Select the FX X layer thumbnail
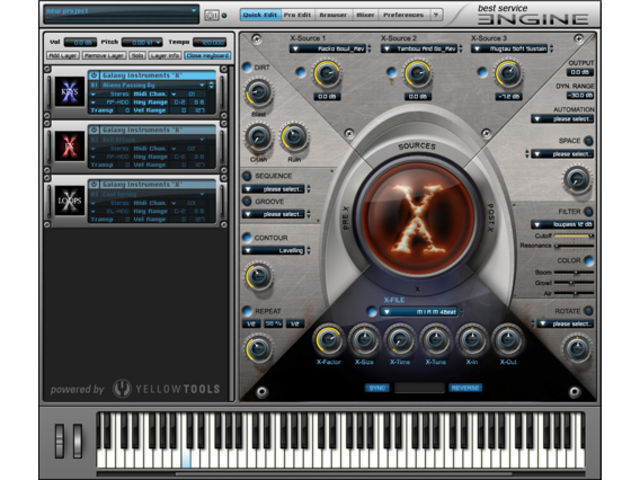The width and height of the screenshot is (640, 480). pyautogui.click(x=69, y=146)
